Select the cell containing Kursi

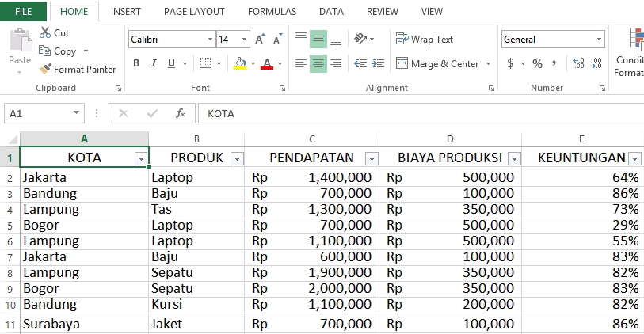point(196,305)
